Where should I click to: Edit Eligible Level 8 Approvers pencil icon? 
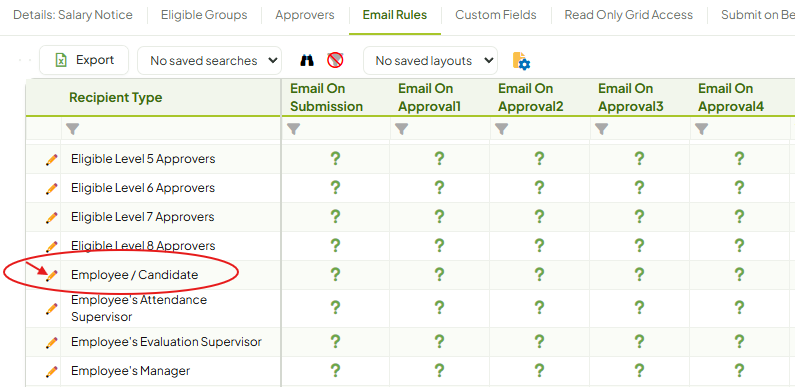point(52,246)
